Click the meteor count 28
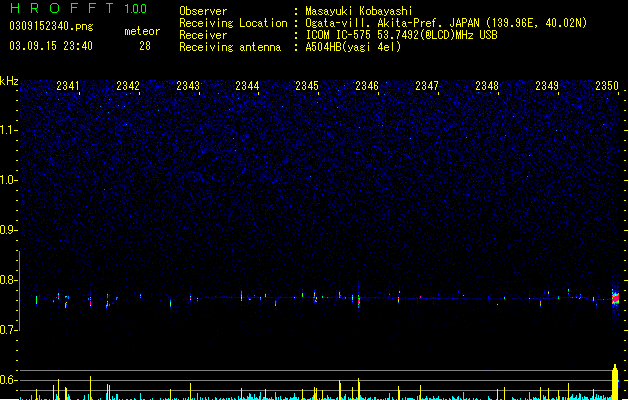The image size is (629, 400). tap(145, 46)
